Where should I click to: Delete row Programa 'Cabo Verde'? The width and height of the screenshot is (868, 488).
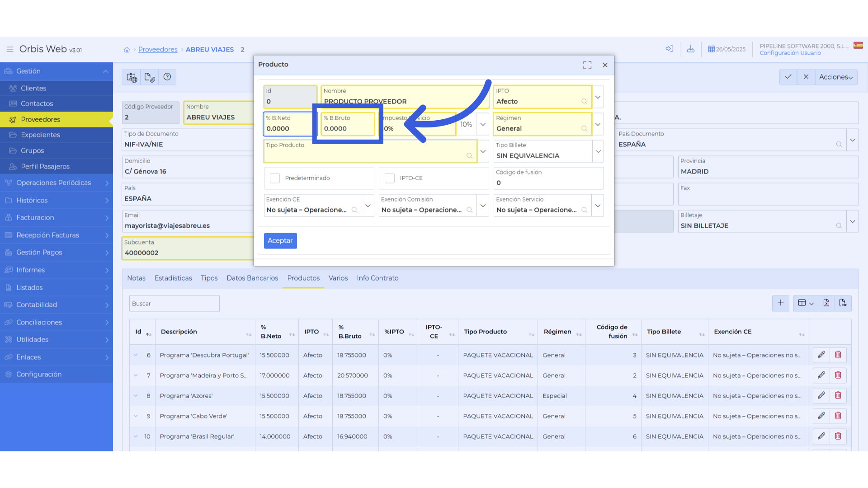pyautogui.click(x=838, y=416)
